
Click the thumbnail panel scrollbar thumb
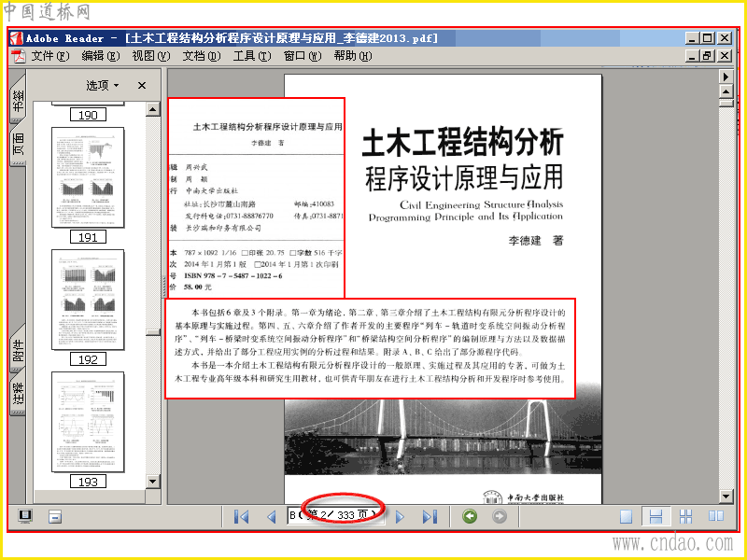tap(152, 331)
